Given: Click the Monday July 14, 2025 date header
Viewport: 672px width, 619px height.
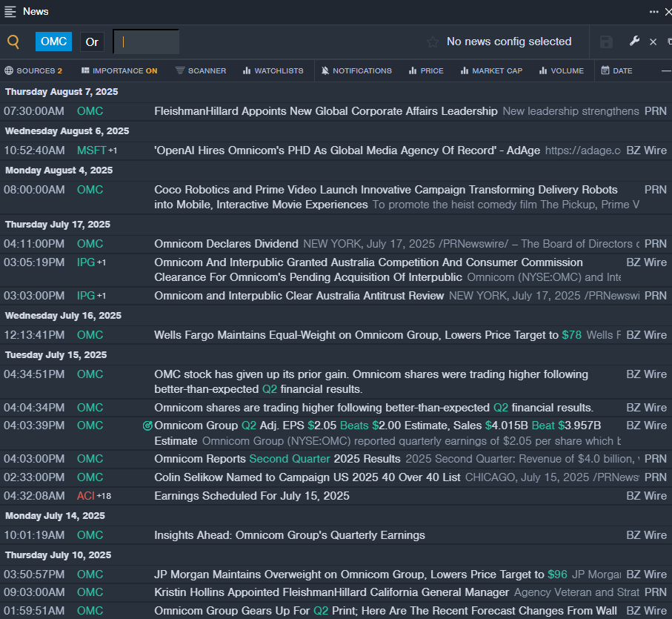Looking at the screenshot, I should tap(55, 516).
